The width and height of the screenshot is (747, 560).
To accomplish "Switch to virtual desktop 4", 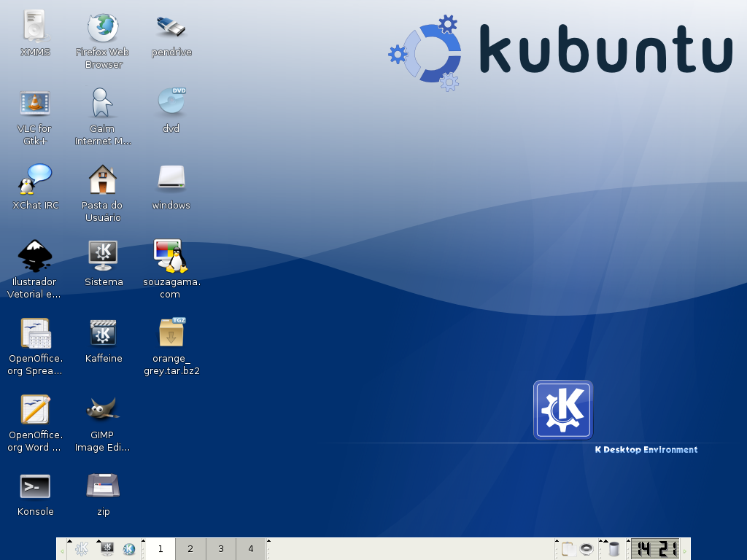I will (x=251, y=549).
